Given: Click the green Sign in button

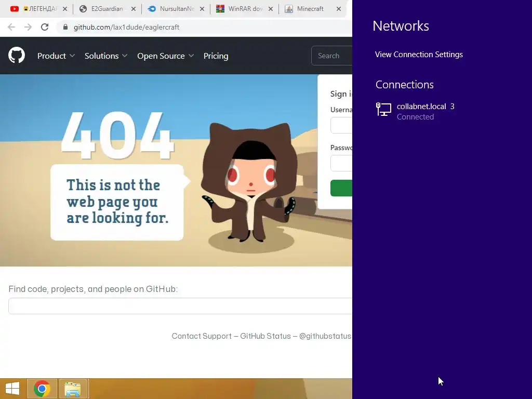Looking at the screenshot, I should coord(341,188).
